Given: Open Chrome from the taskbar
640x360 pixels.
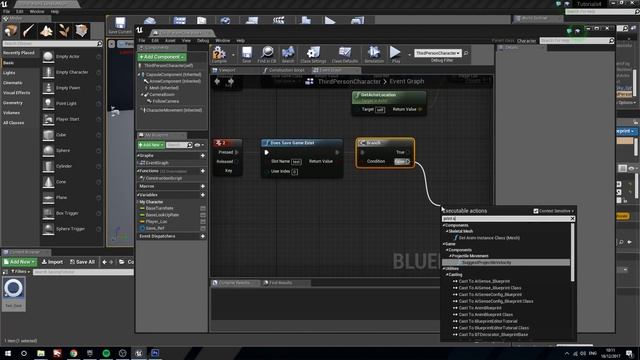Looking at the screenshot, I should point(73,353).
